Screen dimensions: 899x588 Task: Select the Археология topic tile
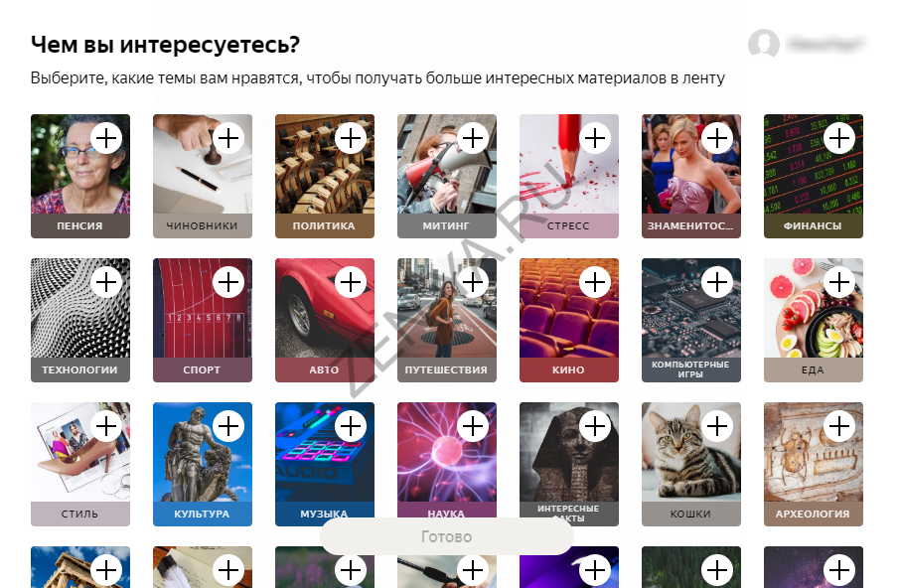[813, 464]
